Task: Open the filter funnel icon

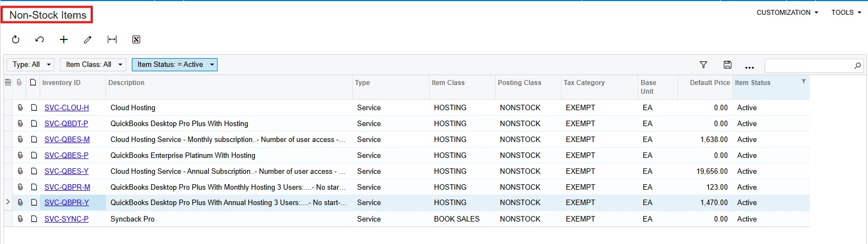Action: pos(703,65)
